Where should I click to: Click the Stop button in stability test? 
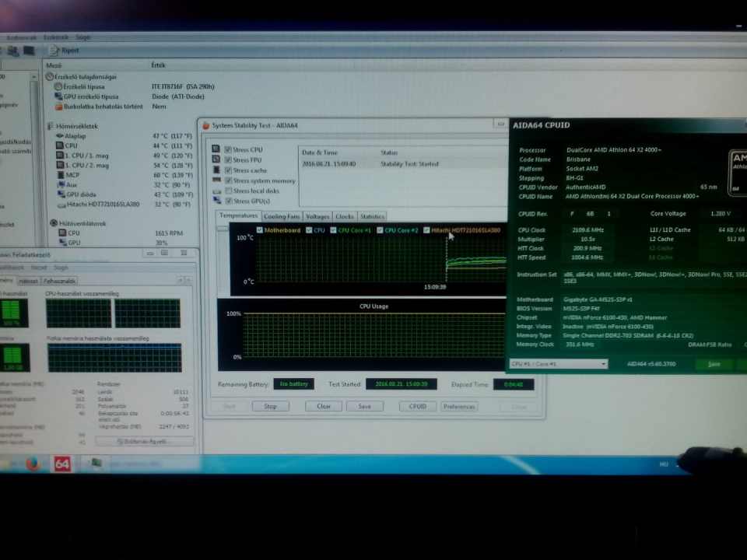(270, 407)
